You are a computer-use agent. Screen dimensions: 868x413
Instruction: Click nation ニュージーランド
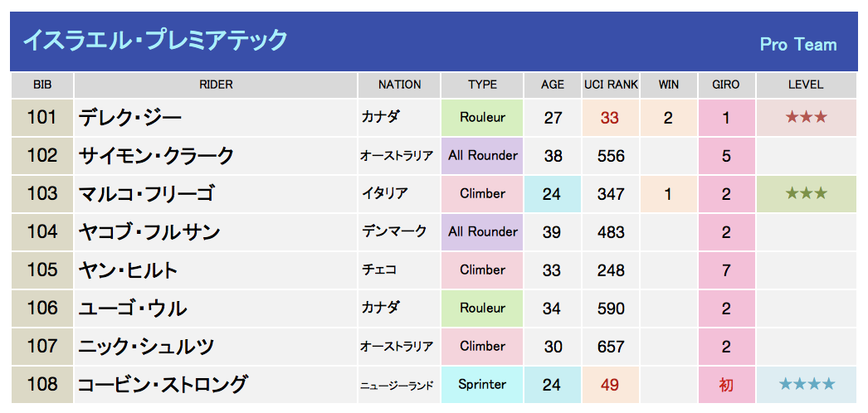tap(397, 386)
